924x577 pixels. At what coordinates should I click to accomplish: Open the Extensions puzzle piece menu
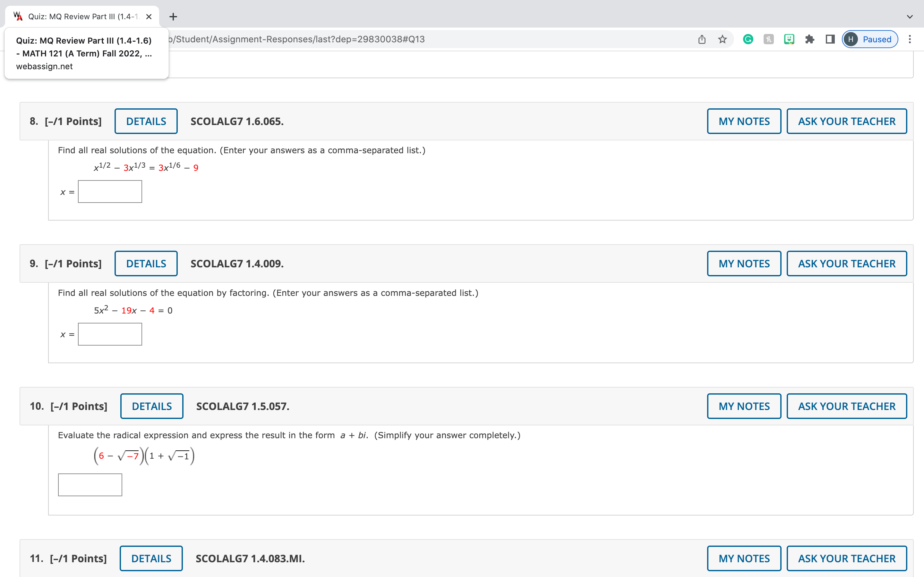pos(809,39)
